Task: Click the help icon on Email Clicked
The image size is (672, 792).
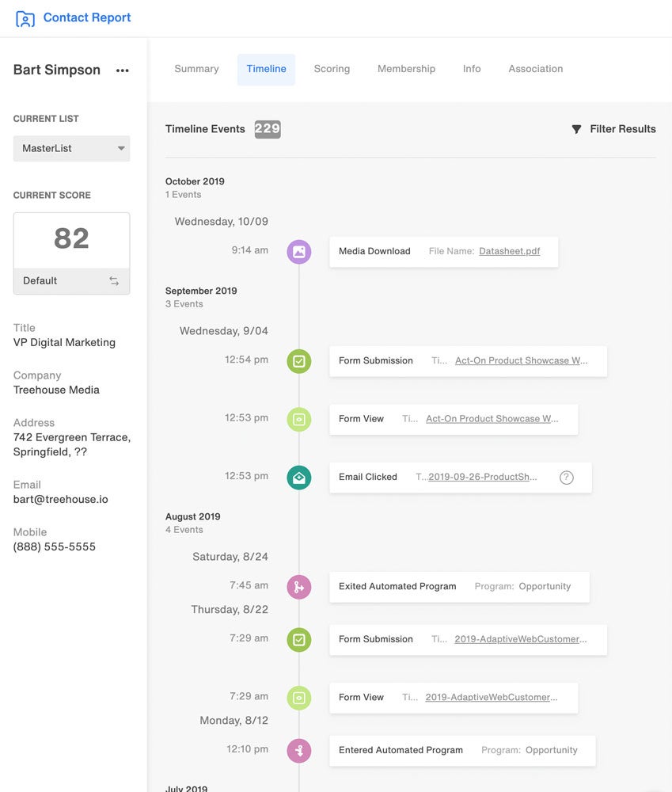Action: pos(566,478)
